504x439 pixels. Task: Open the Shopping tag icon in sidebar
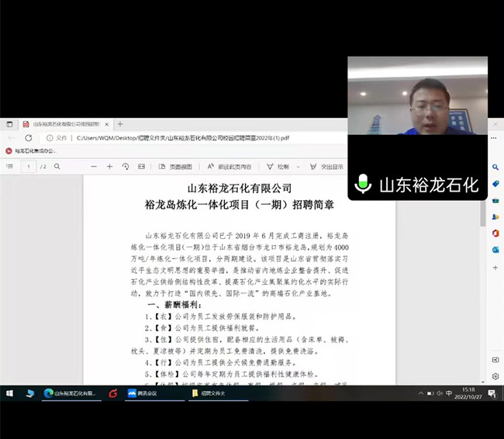[495, 183]
